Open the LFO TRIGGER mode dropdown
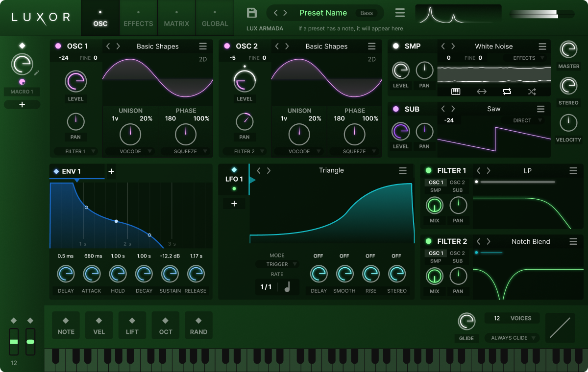 277,264
